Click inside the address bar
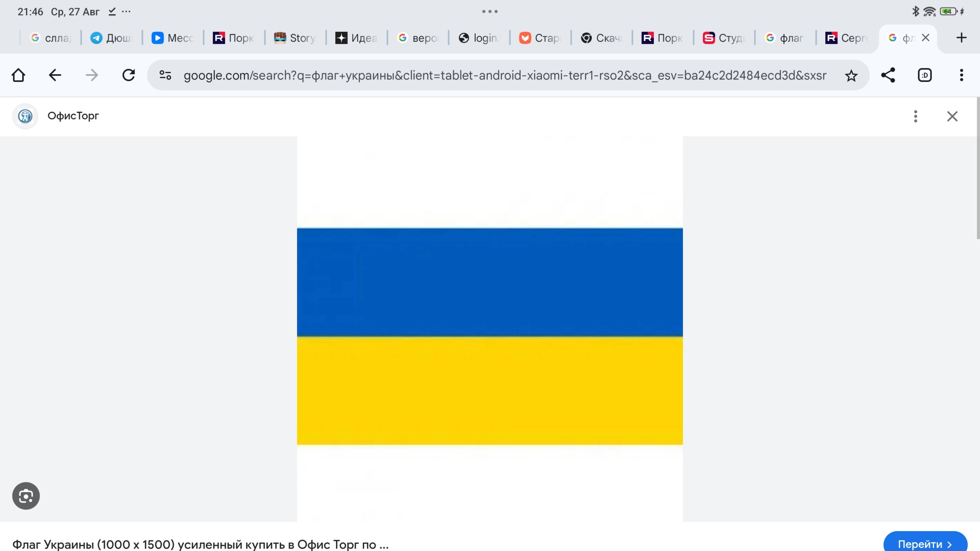Image resolution: width=980 pixels, height=551 pixels. [495, 75]
